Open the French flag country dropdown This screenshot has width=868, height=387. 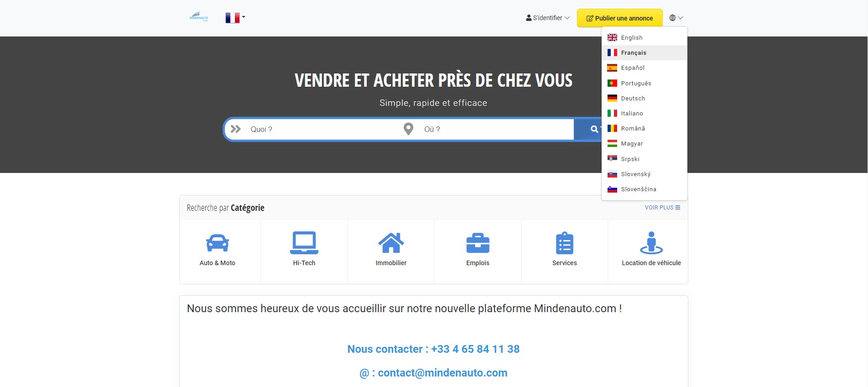(235, 18)
